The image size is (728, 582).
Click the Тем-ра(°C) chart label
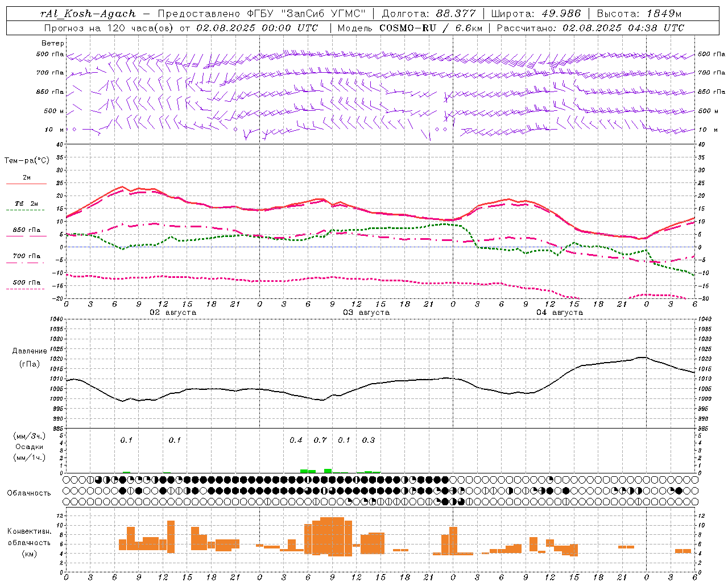click(x=27, y=161)
